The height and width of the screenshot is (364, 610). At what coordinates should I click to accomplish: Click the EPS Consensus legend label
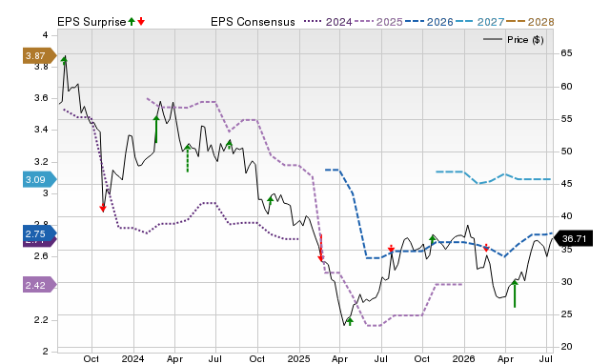pos(253,22)
